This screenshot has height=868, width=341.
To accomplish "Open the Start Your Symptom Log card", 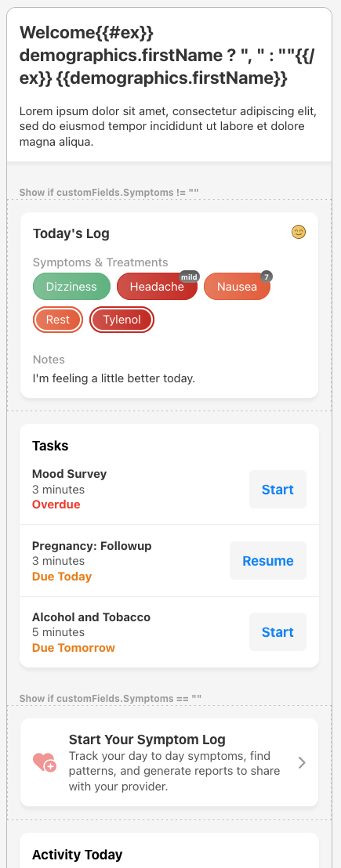I will (x=169, y=763).
